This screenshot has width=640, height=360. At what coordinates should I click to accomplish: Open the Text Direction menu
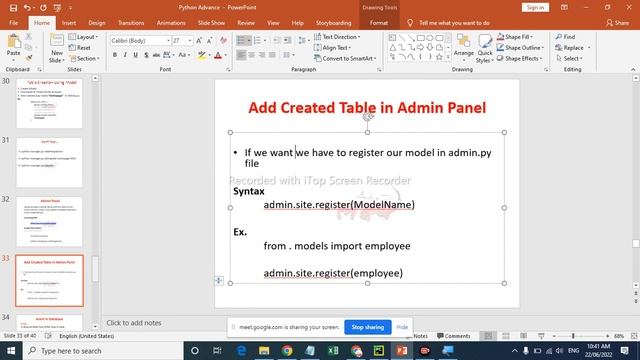(337, 37)
